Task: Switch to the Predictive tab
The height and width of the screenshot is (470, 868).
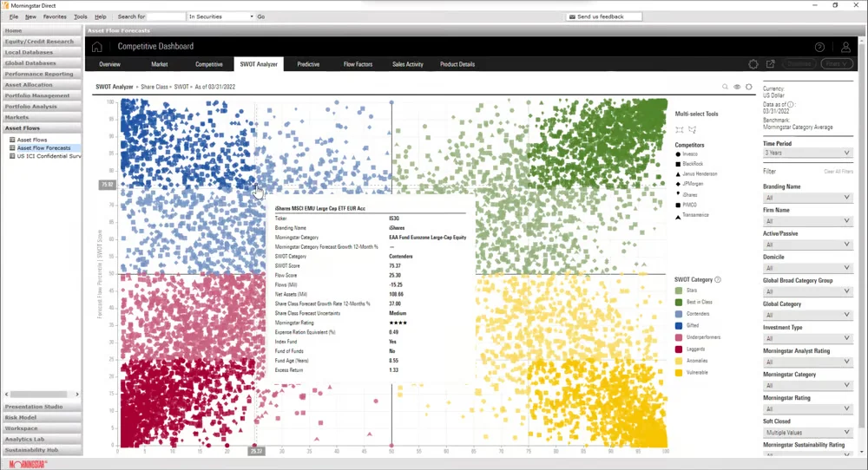Action: (x=308, y=64)
